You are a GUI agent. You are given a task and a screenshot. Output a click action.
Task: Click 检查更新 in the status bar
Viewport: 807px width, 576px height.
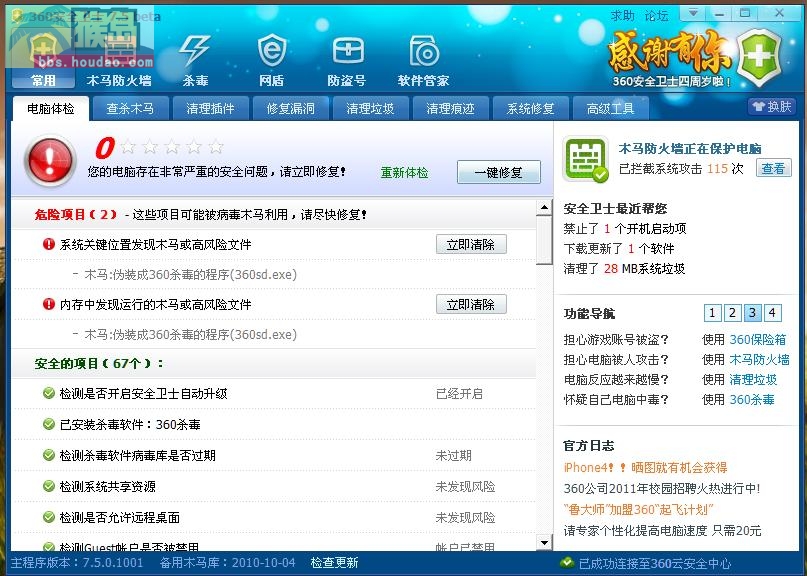[x=335, y=563]
